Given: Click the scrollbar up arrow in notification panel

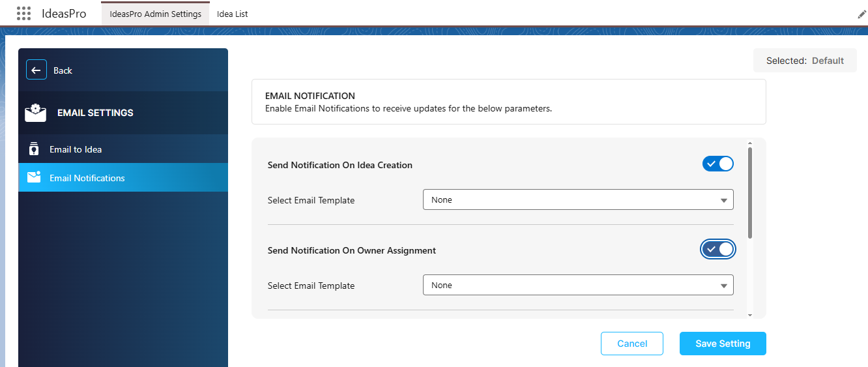Looking at the screenshot, I should 750,143.
